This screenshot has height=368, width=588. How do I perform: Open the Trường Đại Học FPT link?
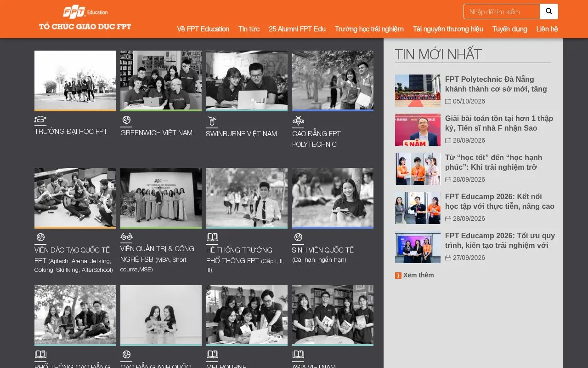coord(71,132)
